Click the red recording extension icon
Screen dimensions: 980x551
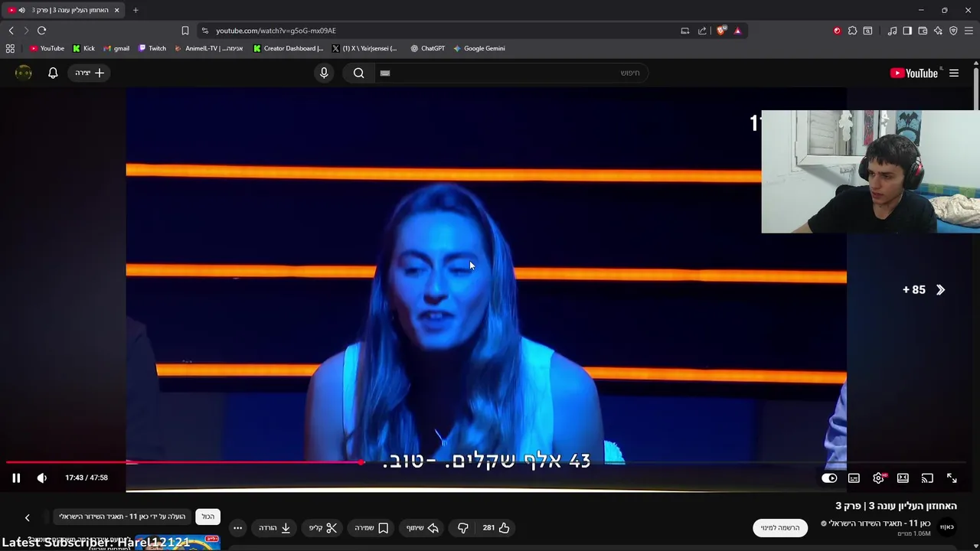[x=837, y=31]
